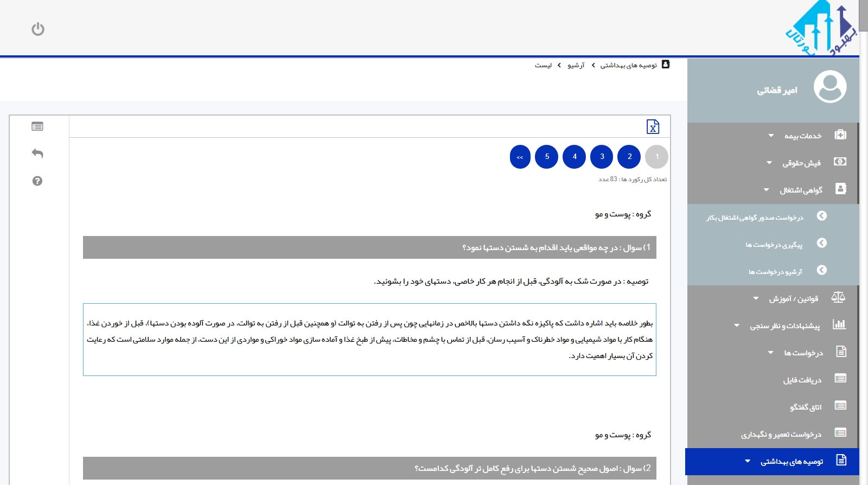The width and height of the screenshot is (868, 485).
Task: Click the bar chart icon for پیشنهادات و نظر سنجی
Action: coord(839,324)
